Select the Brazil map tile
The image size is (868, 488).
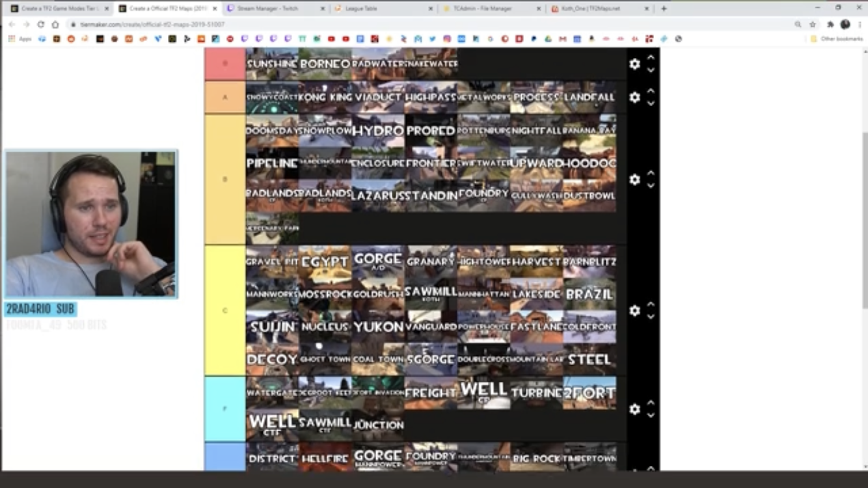tap(590, 294)
